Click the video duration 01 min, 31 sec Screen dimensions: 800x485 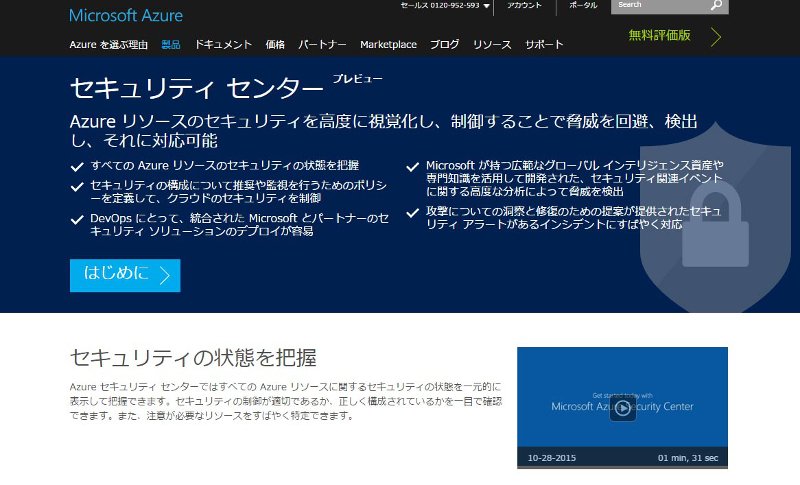[688, 458]
